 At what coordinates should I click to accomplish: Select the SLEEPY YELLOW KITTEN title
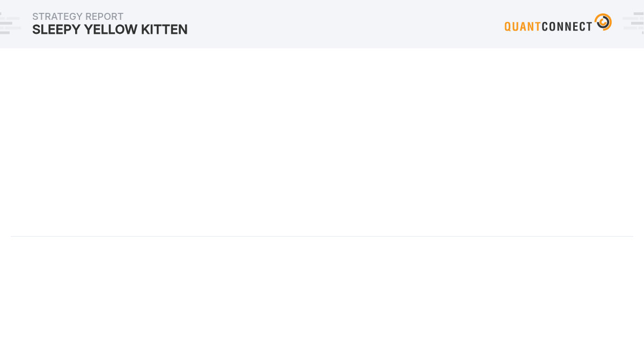coord(110,30)
